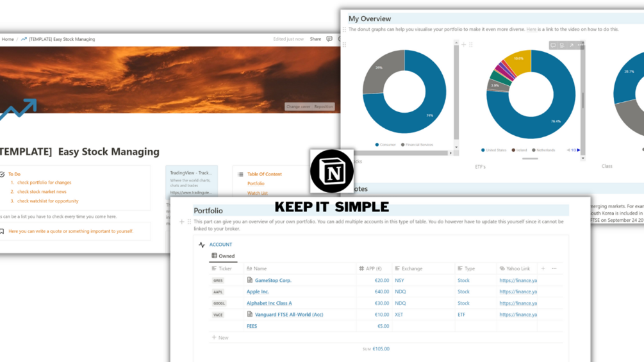644x362 pixels.
Task: Click Reposition cover button
Action: click(324, 107)
